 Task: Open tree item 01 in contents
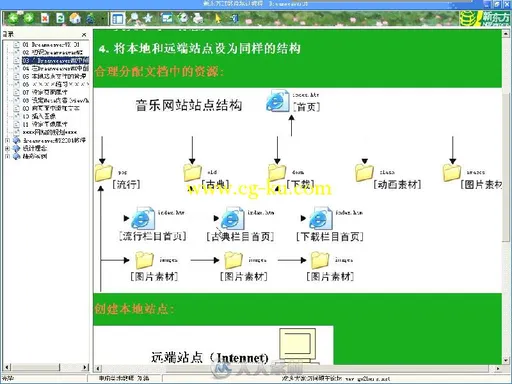pos(51,44)
